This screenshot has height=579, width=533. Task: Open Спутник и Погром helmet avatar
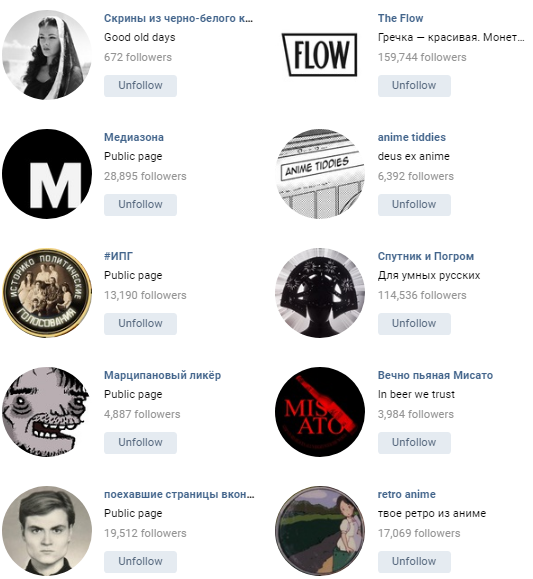pos(320,292)
